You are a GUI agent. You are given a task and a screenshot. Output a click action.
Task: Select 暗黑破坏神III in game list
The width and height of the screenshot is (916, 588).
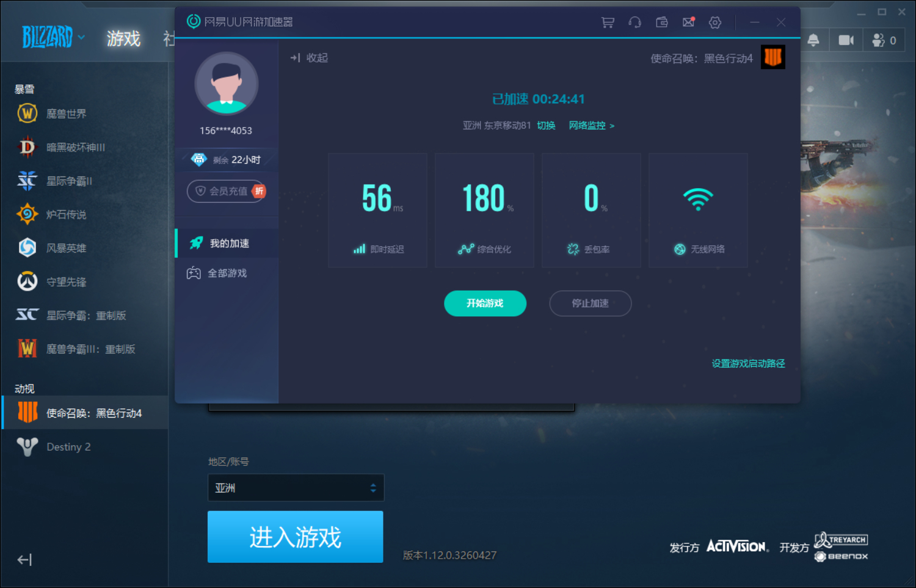pyautogui.click(x=84, y=147)
